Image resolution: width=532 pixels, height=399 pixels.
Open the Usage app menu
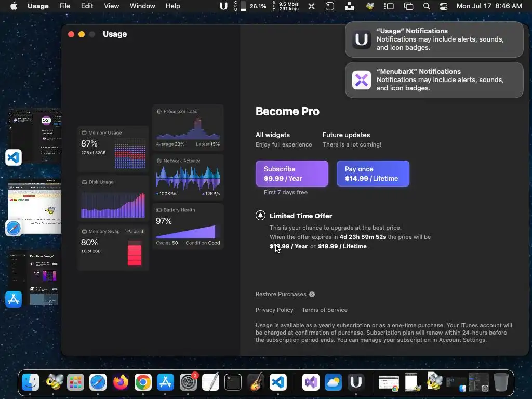pos(38,6)
